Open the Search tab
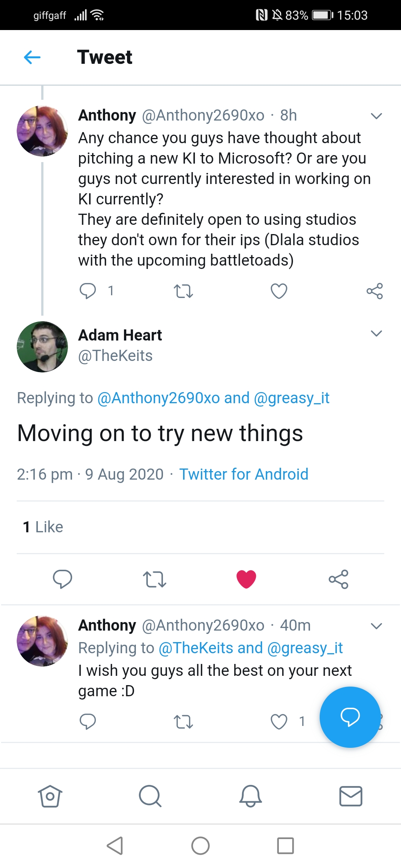This screenshot has width=401, height=868. (150, 796)
